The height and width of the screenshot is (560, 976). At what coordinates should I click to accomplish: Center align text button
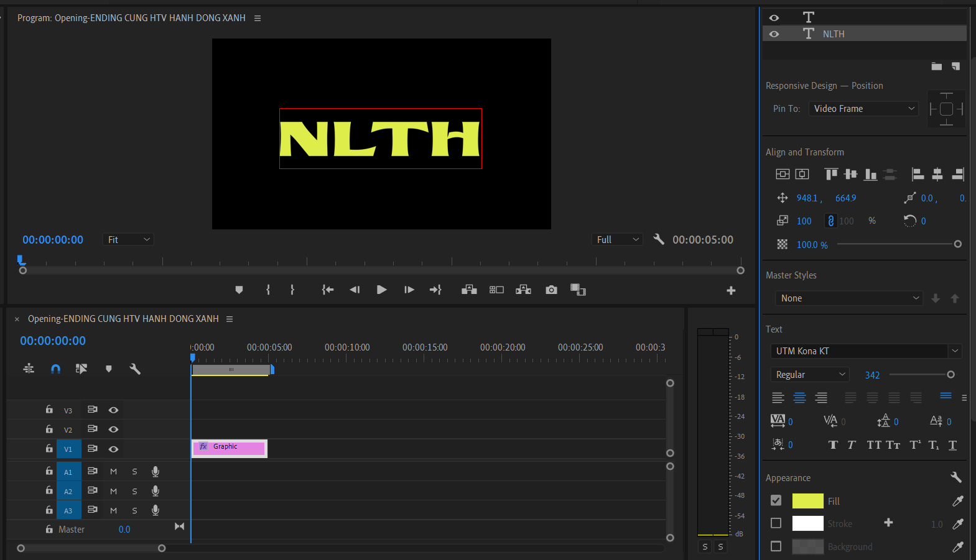799,398
